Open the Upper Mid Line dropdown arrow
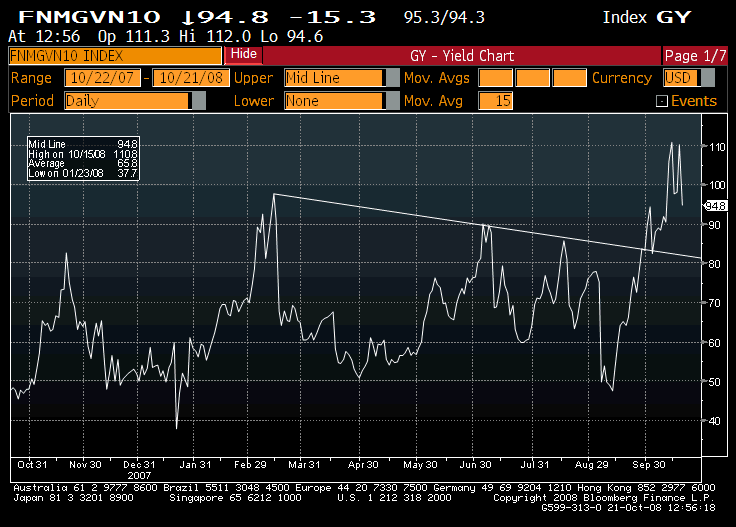 point(392,78)
